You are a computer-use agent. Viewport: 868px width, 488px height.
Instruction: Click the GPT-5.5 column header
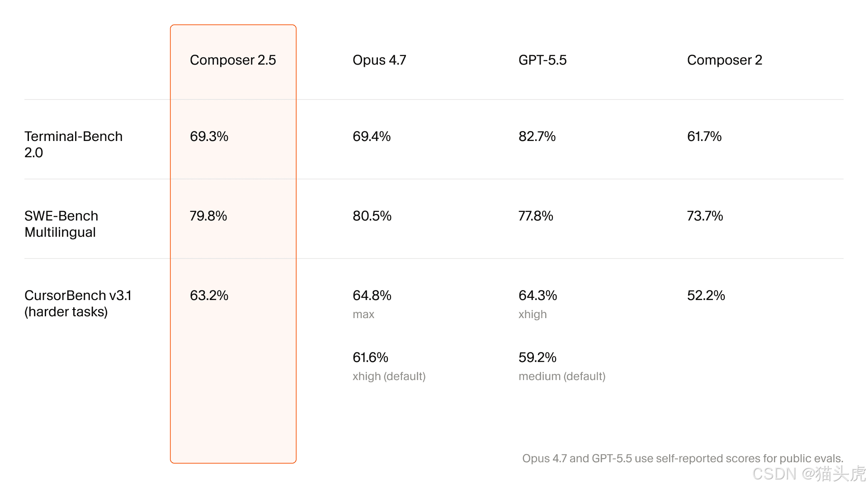tap(542, 60)
